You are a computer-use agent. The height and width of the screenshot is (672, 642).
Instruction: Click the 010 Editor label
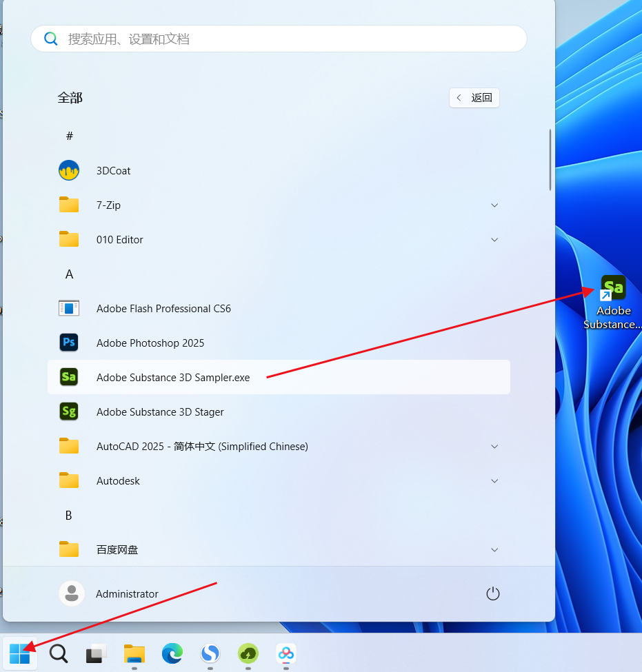(x=120, y=240)
